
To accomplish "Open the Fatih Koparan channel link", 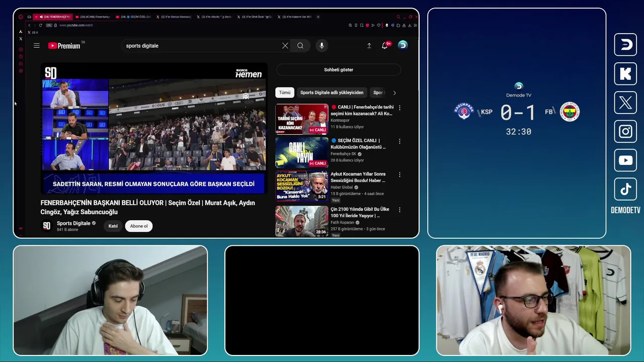I will point(342,222).
